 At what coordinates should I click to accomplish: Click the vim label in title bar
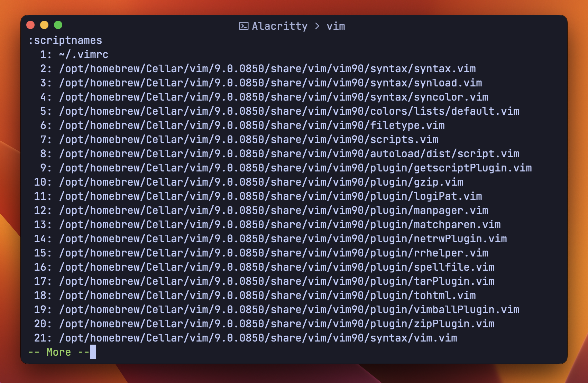click(x=336, y=26)
